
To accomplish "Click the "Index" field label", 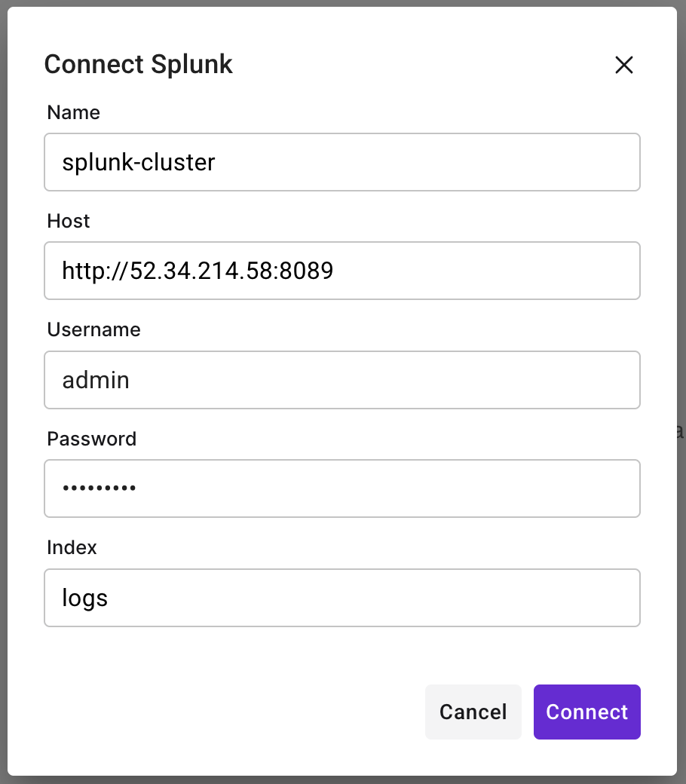I will pyautogui.click(x=72, y=547).
